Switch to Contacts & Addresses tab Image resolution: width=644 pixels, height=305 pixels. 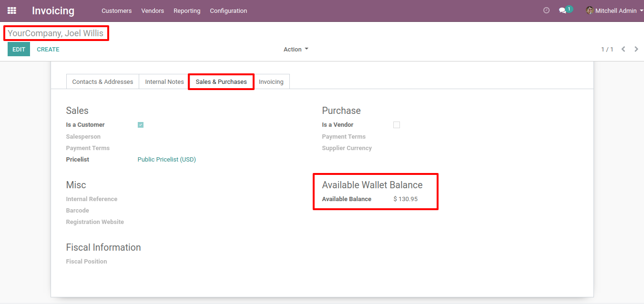coord(102,82)
